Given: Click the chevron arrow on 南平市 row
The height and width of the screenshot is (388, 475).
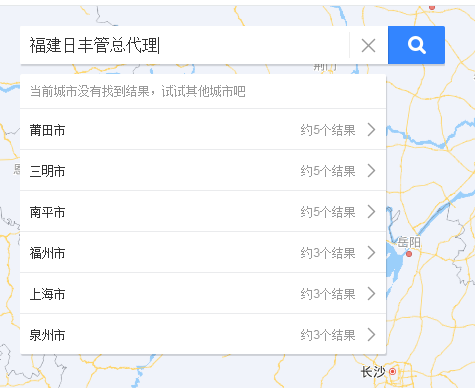Looking at the screenshot, I should tap(371, 212).
